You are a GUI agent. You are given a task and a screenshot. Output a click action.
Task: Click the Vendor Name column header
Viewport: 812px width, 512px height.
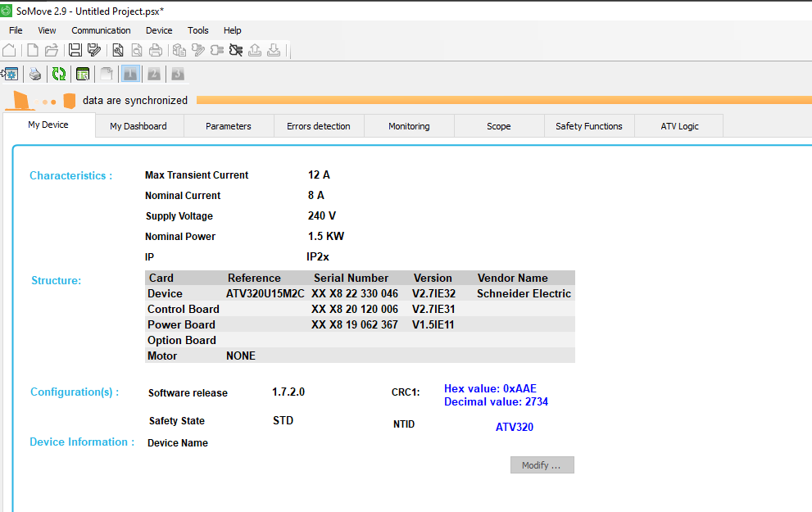click(512, 278)
